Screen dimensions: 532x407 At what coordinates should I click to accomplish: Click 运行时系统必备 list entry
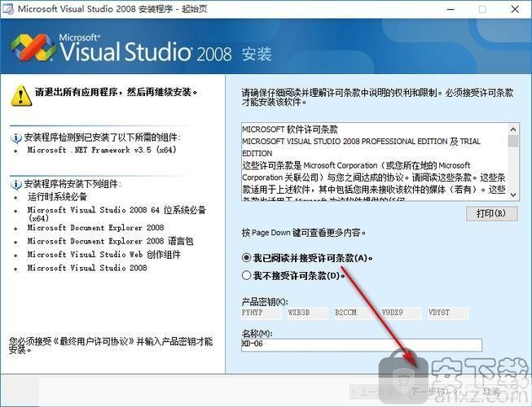pos(57,196)
